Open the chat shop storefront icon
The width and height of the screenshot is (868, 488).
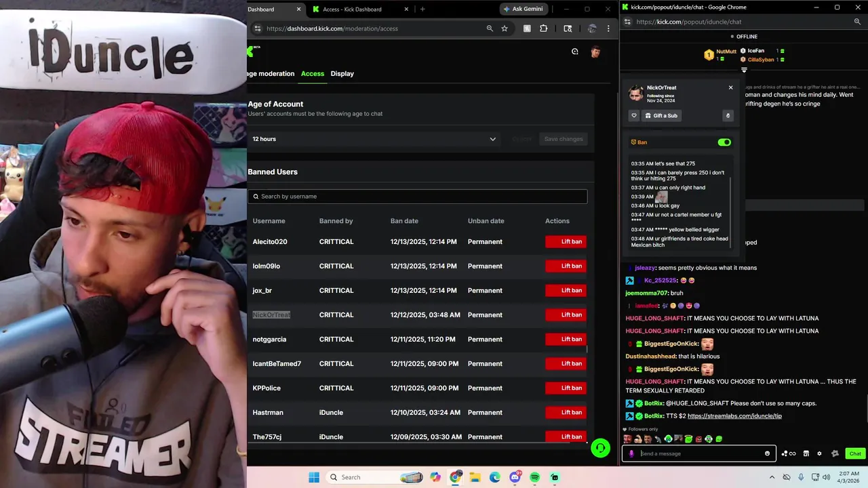[x=806, y=453]
